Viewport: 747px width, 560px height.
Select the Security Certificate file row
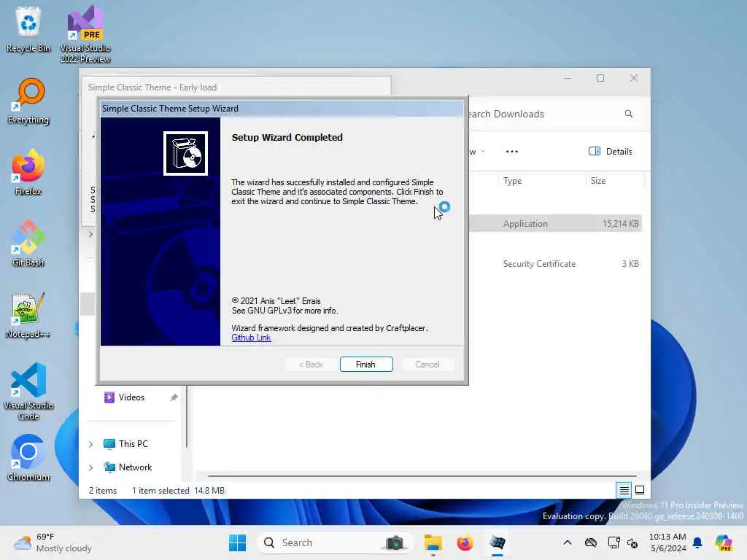(555, 264)
